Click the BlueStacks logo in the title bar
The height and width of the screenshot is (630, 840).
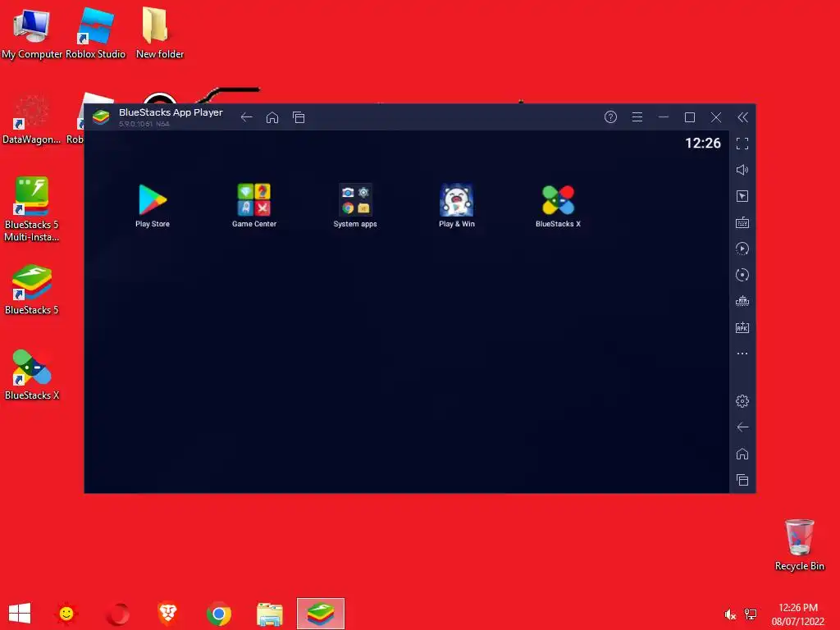coord(101,117)
